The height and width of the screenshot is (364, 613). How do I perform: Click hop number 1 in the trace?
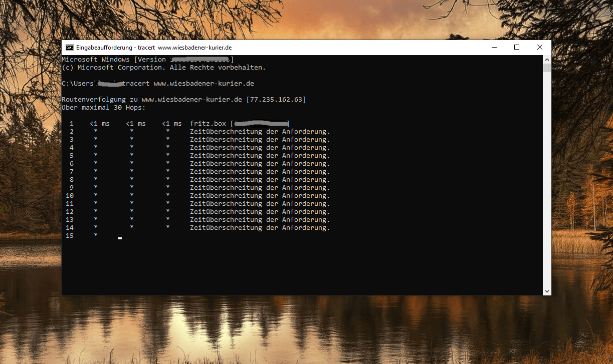point(72,123)
